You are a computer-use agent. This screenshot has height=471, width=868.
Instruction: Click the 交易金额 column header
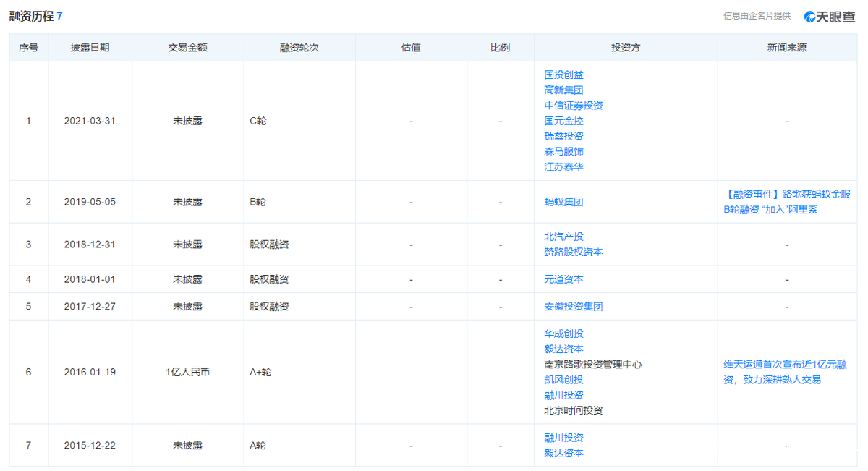coord(187,48)
